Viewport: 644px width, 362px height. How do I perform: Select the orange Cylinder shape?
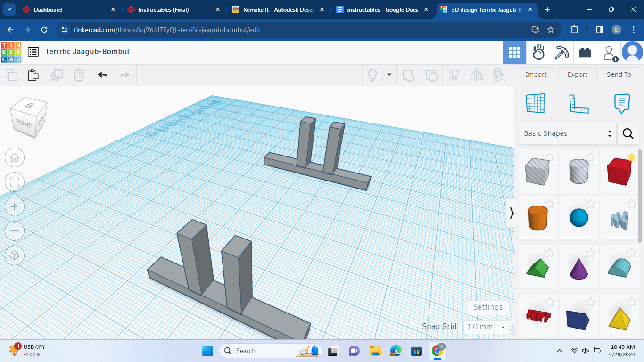click(537, 218)
